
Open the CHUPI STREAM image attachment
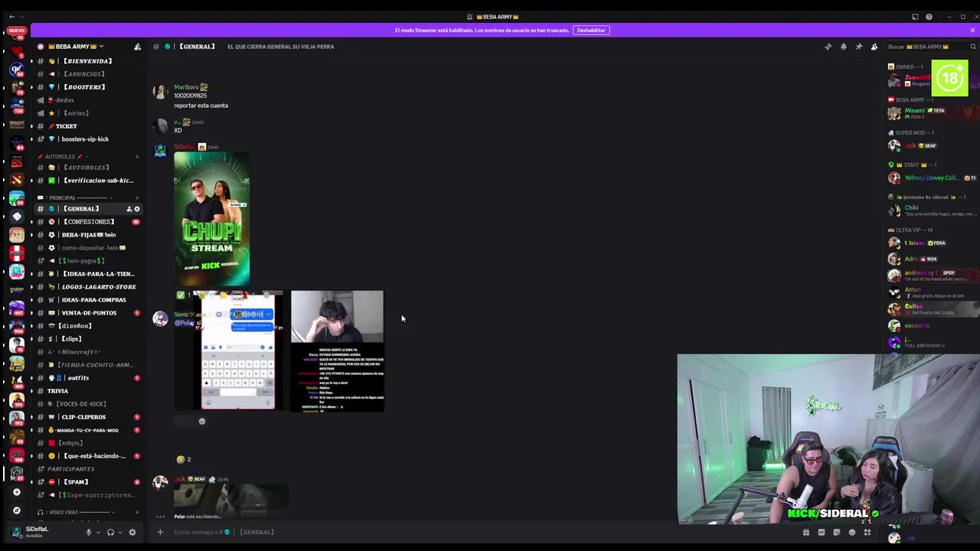coord(211,219)
